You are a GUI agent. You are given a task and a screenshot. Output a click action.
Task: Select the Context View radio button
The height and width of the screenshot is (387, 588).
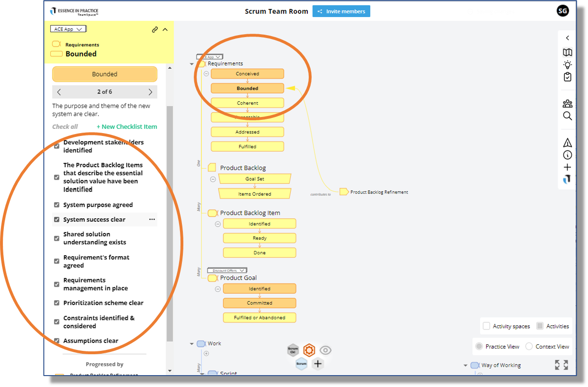[529, 347]
